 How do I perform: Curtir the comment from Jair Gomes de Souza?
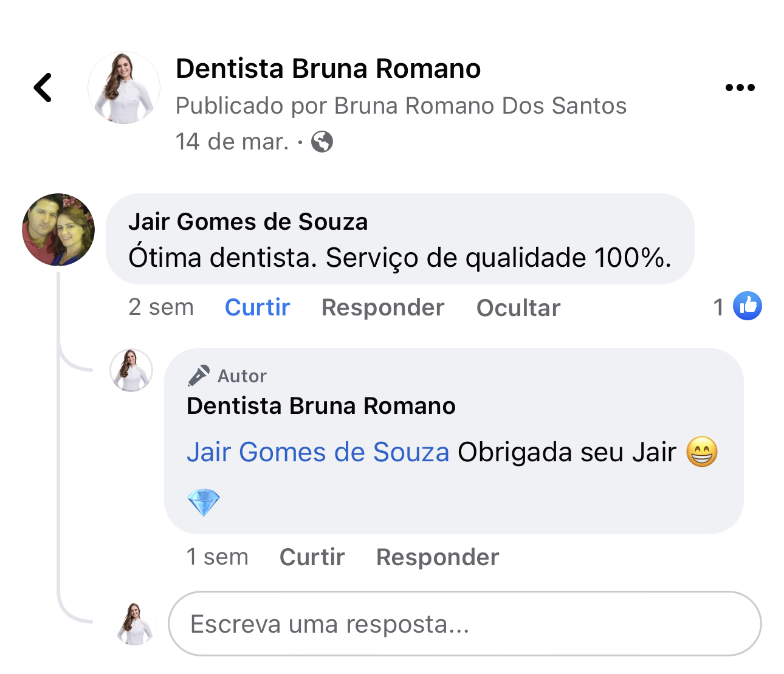coord(256,308)
